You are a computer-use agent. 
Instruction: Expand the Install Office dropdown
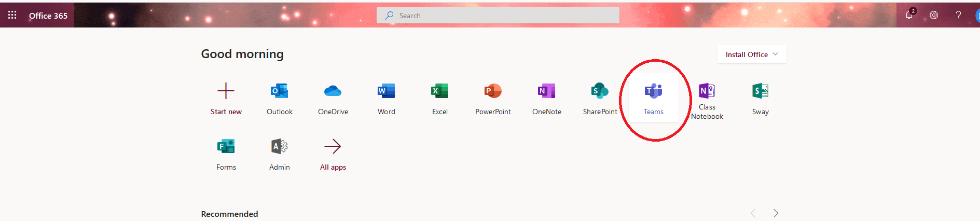tap(752, 54)
